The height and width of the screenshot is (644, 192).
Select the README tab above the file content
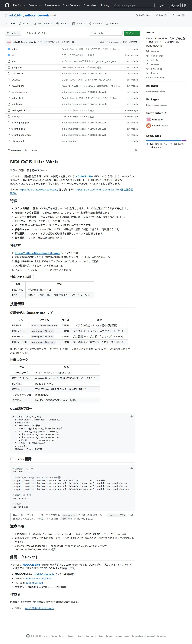pyautogui.click(x=15, y=150)
